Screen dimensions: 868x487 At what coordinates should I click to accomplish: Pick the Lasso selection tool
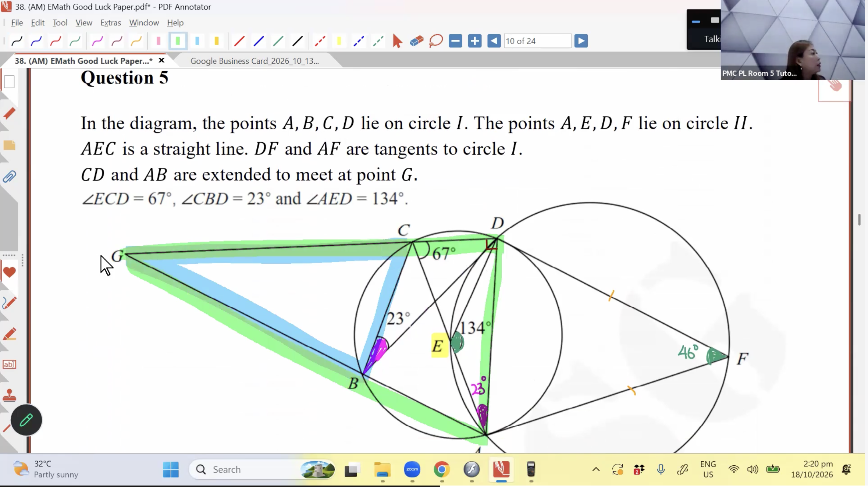[x=436, y=41]
